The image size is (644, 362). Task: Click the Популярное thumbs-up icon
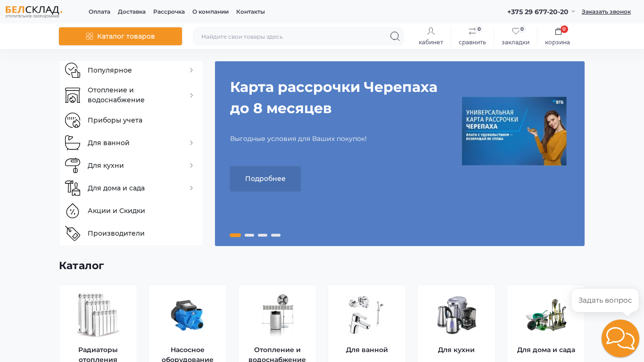click(73, 70)
